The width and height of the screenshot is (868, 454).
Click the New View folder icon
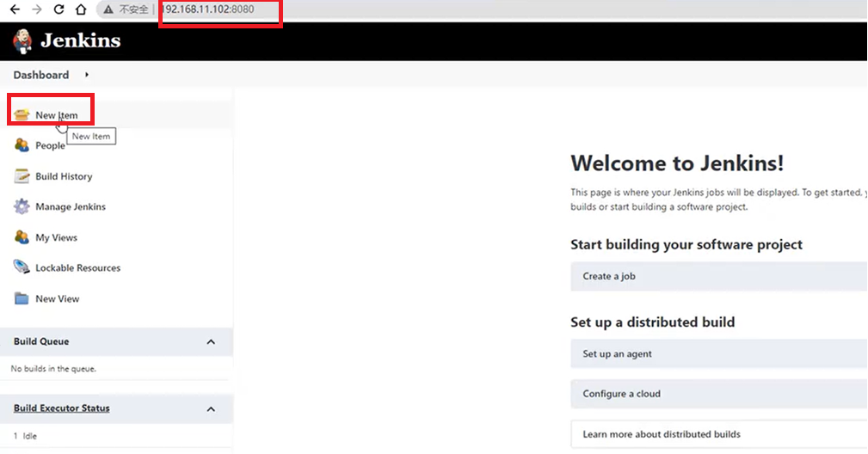pos(22,298)
